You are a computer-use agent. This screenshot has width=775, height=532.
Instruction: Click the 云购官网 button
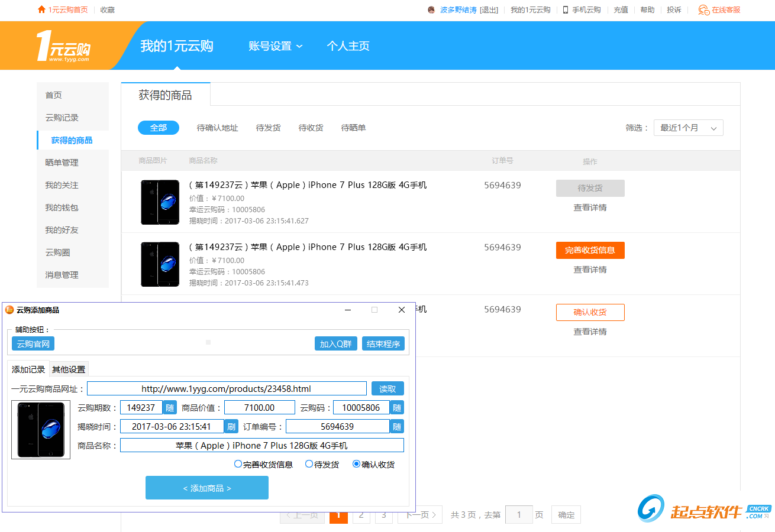(x=33, y=343)
